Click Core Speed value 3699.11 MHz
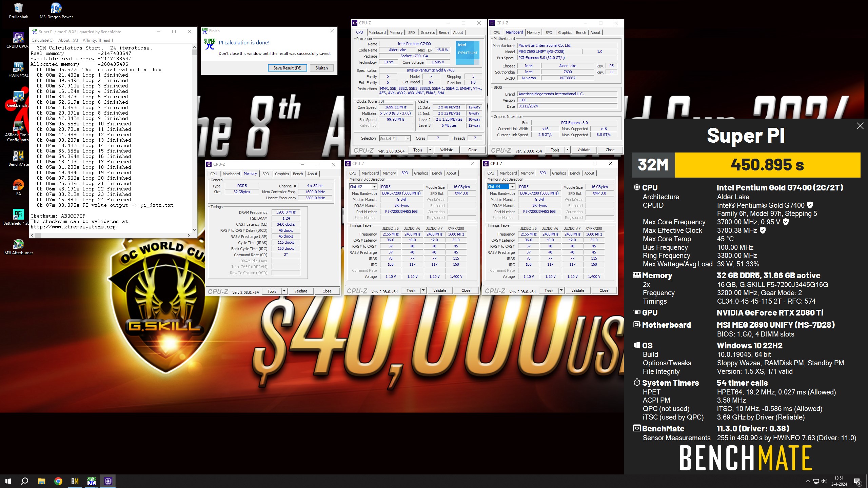Viewport: 868px width, 488px height. [396, 107]
